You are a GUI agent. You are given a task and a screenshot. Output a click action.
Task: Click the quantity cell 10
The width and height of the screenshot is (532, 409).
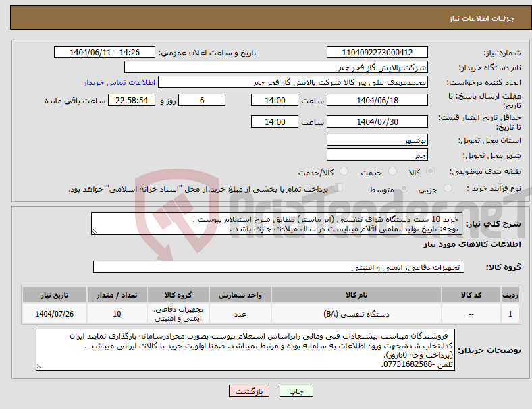pos(117,314)
